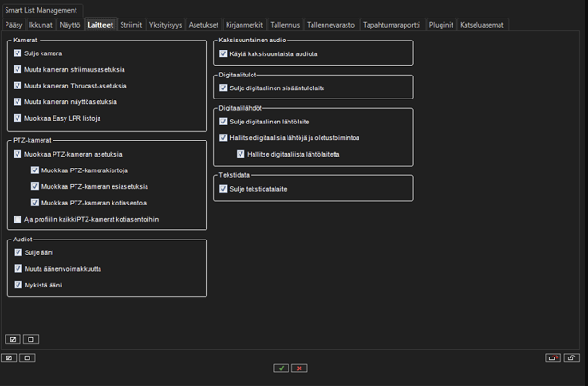
Task: Select the Kirjanmerkit tab
Action: [x=244, y=25]
